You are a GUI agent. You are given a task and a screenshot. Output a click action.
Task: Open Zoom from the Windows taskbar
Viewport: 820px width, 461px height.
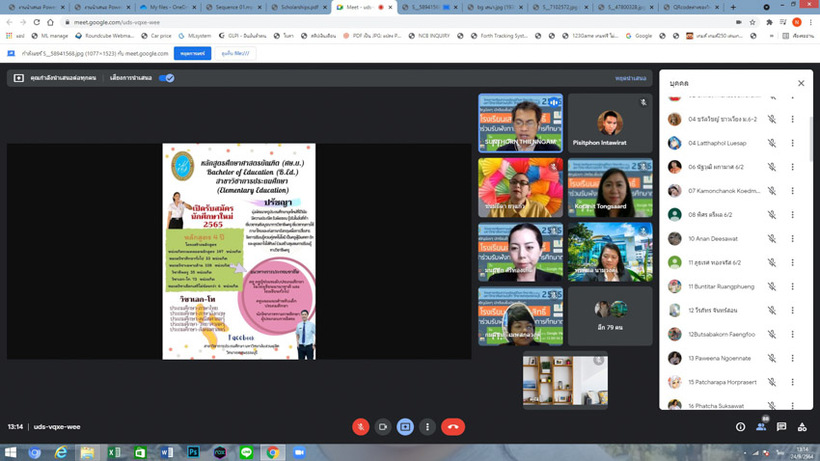coord(299,453)
